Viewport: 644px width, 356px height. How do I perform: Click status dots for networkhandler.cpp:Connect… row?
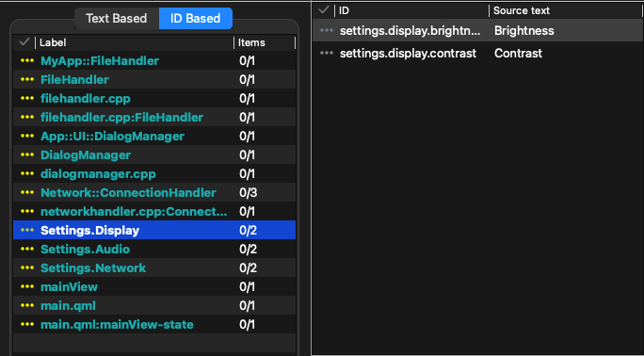click(27, 212)
